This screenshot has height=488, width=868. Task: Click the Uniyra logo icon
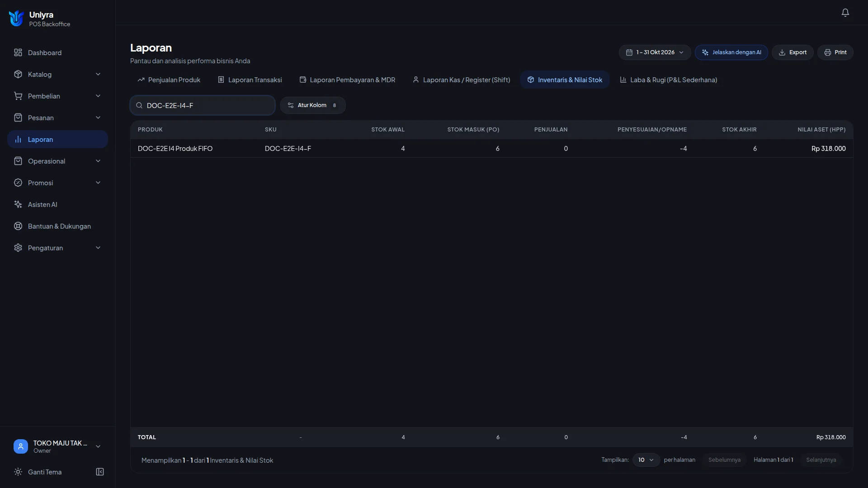pos(16,19)
